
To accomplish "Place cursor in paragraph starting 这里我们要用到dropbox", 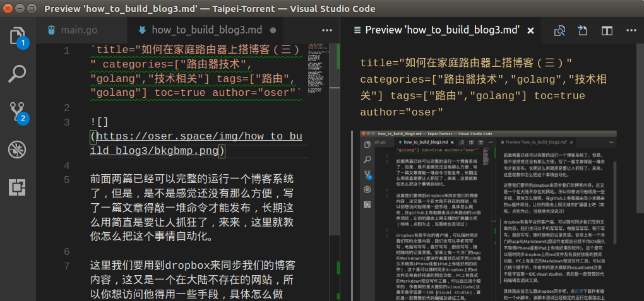I will click(192, 280).
